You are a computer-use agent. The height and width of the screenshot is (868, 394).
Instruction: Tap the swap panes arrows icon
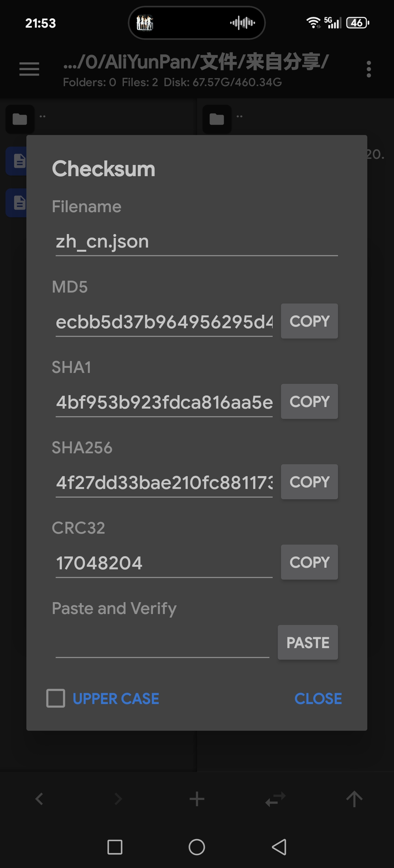[276, 799]
